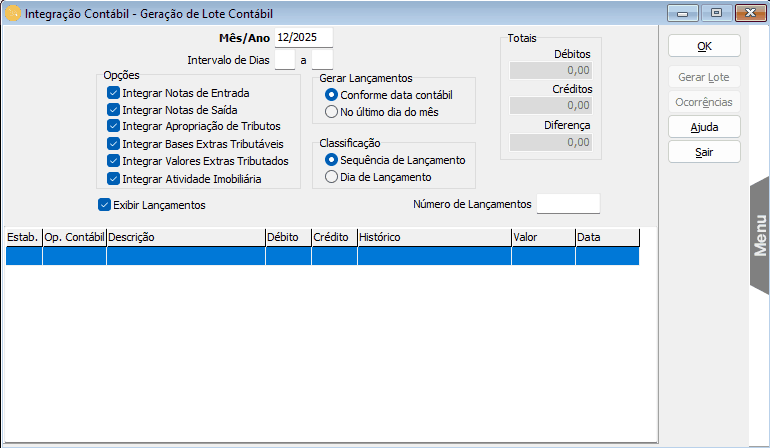The width and height of the screenshot is (770, 448).
Task: Toggle Integrar Bases Extras Tributáveis
Action: point(113,144)
